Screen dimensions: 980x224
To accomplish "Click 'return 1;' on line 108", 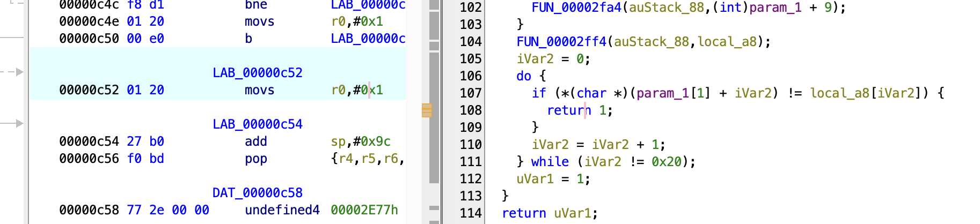I will (x=580, y=110).
